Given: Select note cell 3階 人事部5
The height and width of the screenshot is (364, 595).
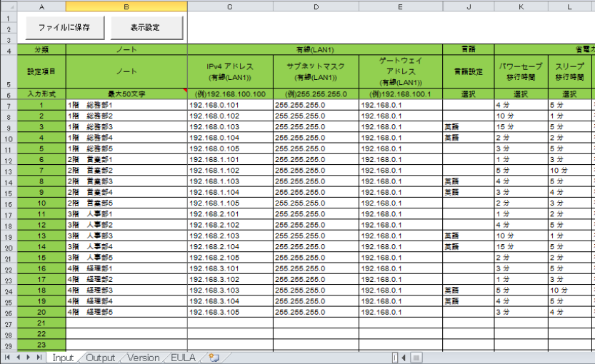Looking at the screenshot, I should pos(126,258).
